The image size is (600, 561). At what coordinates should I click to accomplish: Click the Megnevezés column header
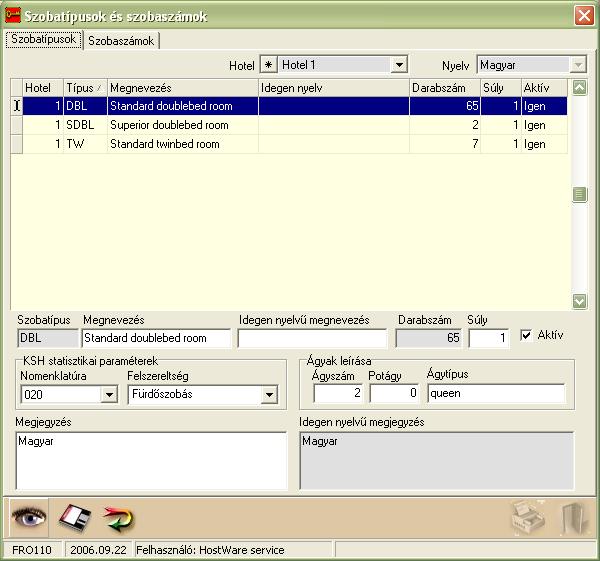pyautogui.click(x=183, y=88)
